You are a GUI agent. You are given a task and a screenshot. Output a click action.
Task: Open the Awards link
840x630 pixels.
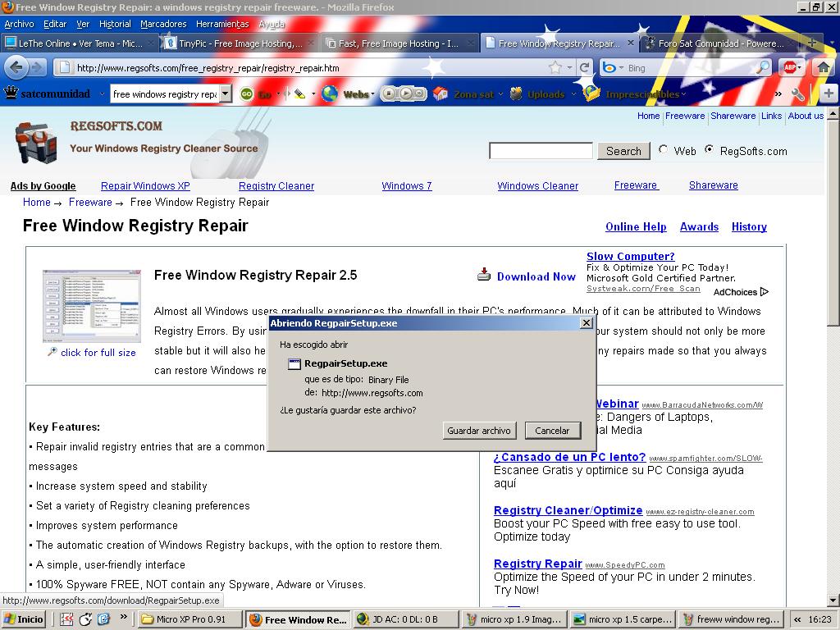[699, 226]
